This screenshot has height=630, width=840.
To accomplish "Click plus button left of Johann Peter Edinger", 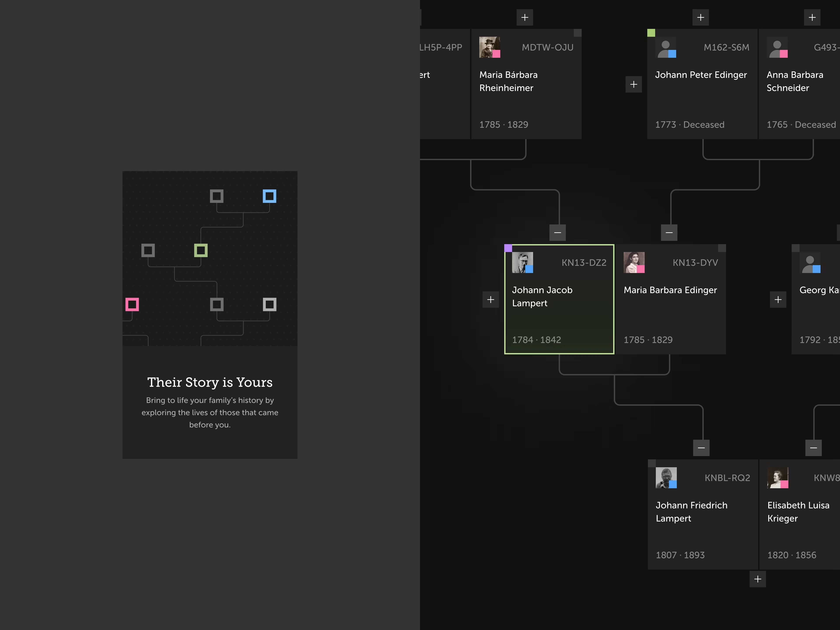I will [x=633, y=84].
